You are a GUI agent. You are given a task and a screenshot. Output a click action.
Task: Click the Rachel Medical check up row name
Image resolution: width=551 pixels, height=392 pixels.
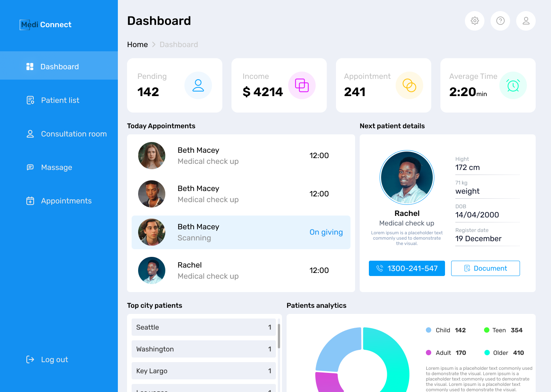click(189, 265)
